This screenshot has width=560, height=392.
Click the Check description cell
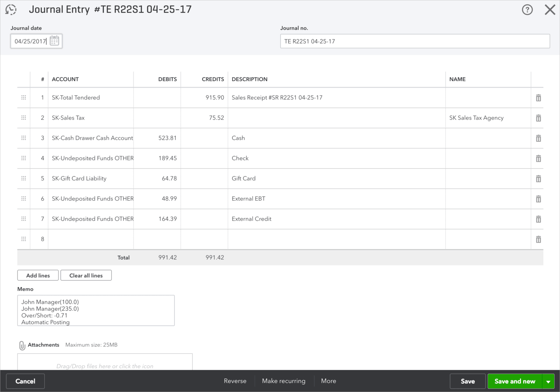pos(337,158)
